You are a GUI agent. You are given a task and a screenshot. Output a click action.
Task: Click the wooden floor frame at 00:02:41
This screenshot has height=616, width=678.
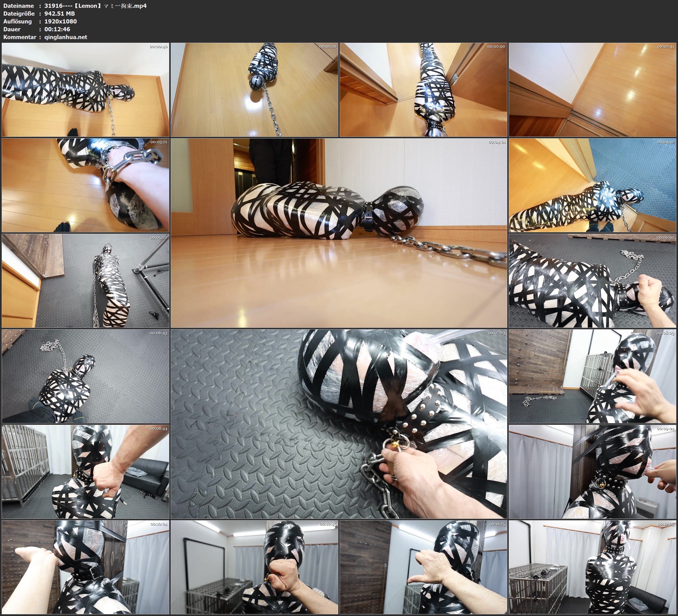point(592,89)
